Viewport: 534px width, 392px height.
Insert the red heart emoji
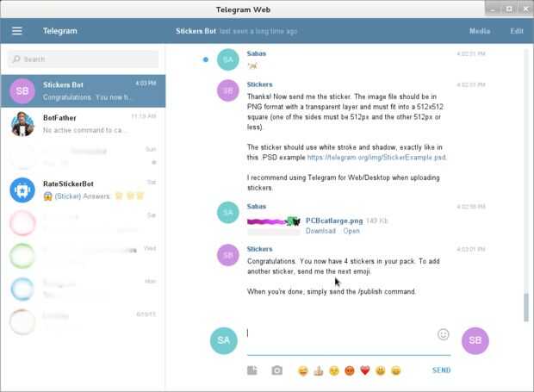coord(364,370)
